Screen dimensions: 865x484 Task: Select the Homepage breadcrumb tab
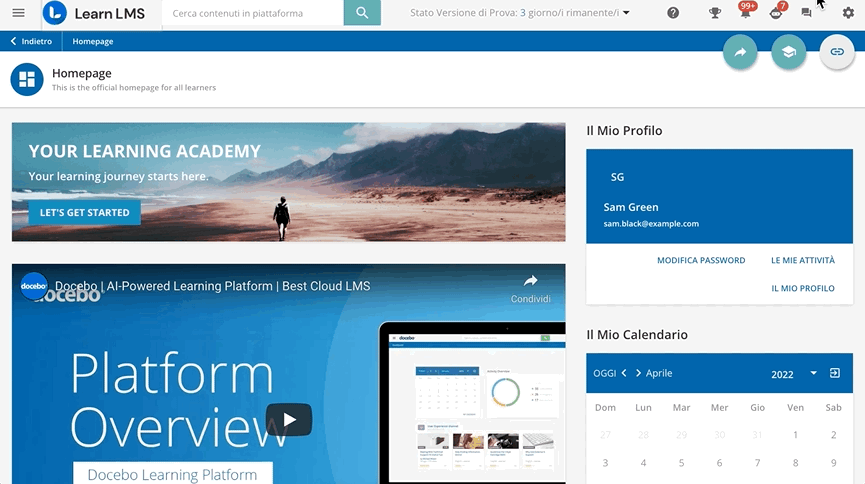[x=93, y=41]
